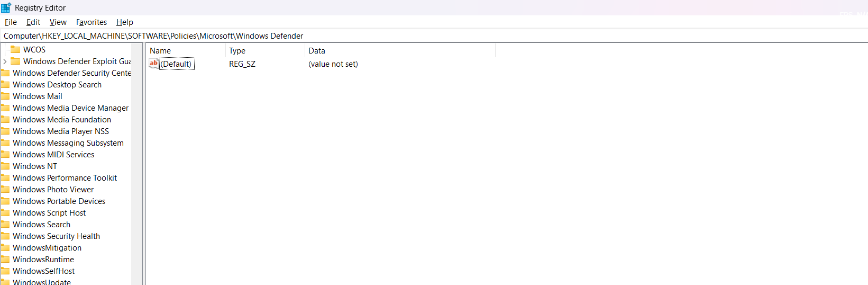The height and width of the screenshot is (285, 868).
Task: Select Windows Defender Exploit Guard folder icon
Action: click(x=15, y=61)
